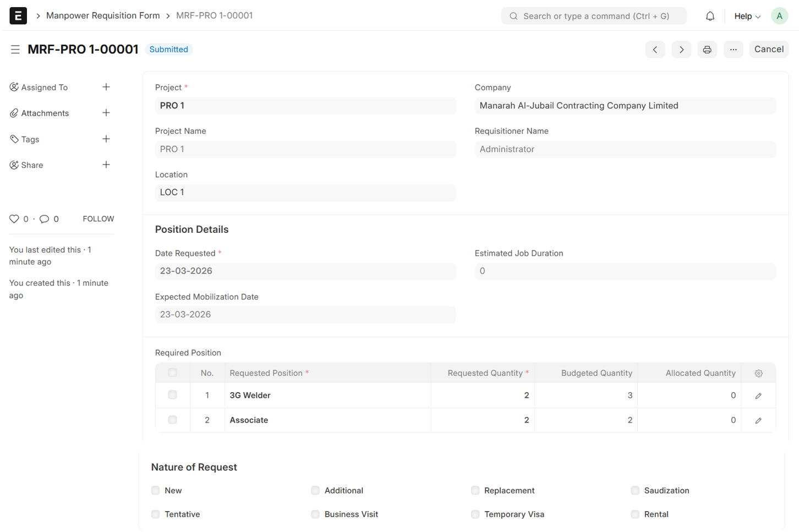Cancel the submitted document
Image resolution: width=799 pixels, height=532 pixels.
[768, 50]
